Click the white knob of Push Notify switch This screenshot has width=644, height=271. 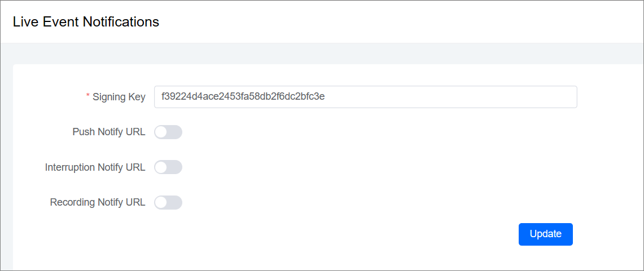click(x=162, y=132)
